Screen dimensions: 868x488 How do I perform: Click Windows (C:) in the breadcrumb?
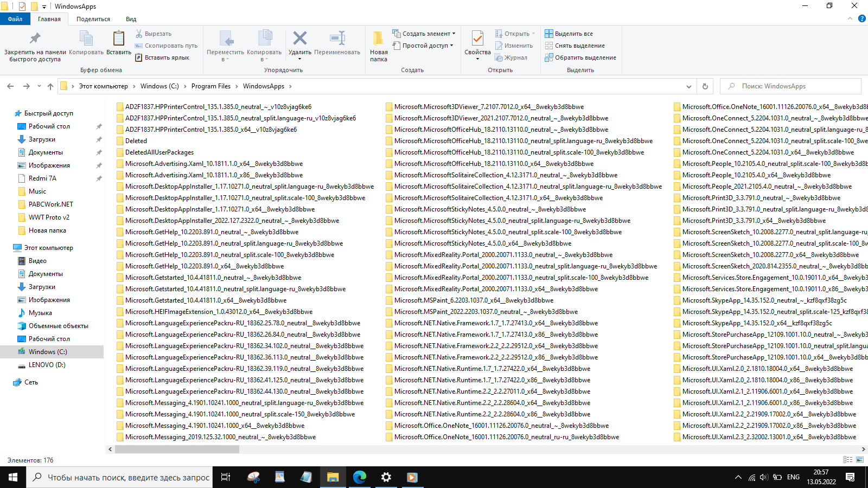tap(159, 86)
